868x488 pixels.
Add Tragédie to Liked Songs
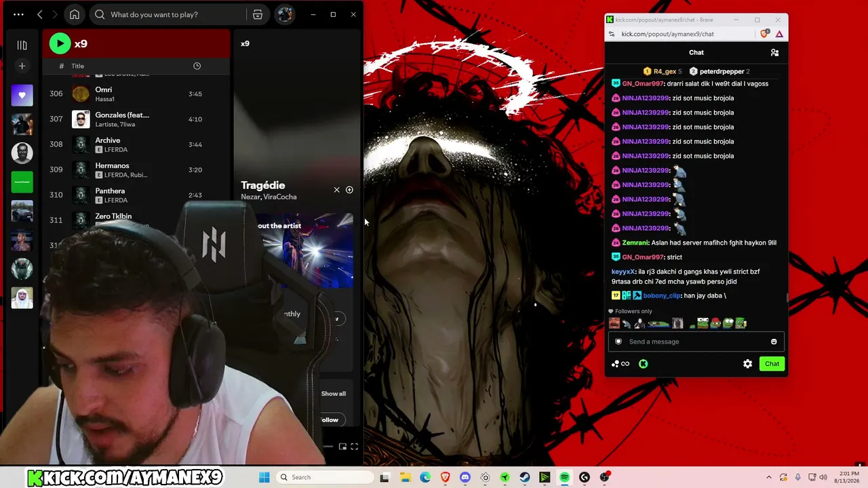[x=349, y=190]
